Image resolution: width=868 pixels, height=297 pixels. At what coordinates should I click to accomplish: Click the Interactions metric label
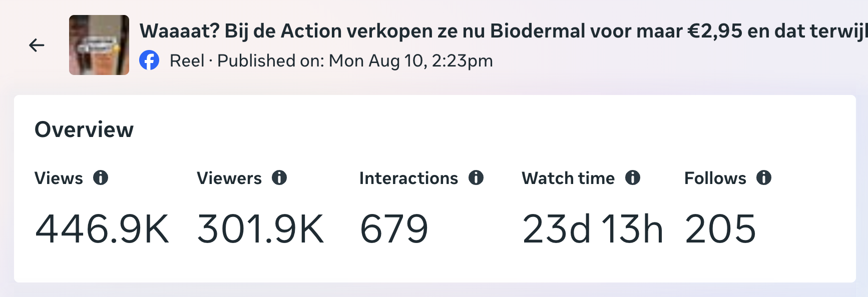coord(408,178)
